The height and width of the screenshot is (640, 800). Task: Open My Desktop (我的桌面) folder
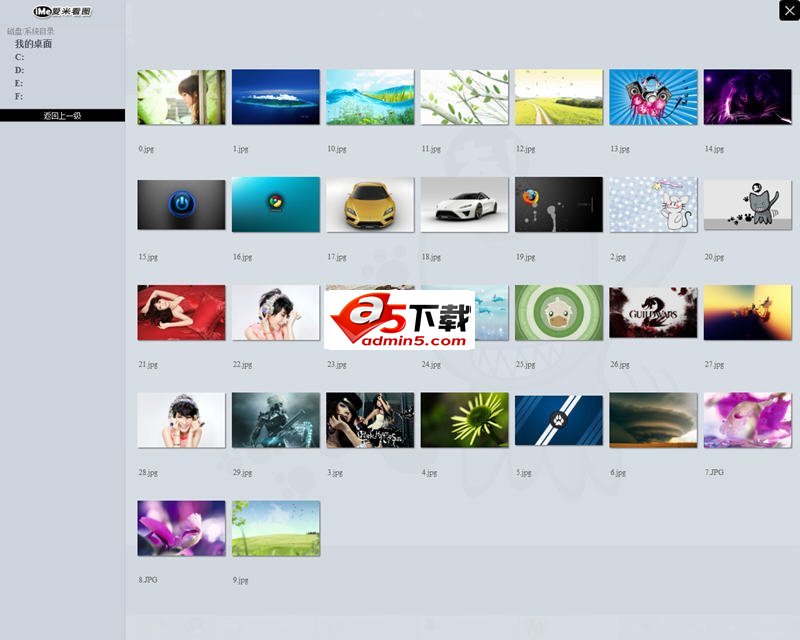(x=33, y=44)
